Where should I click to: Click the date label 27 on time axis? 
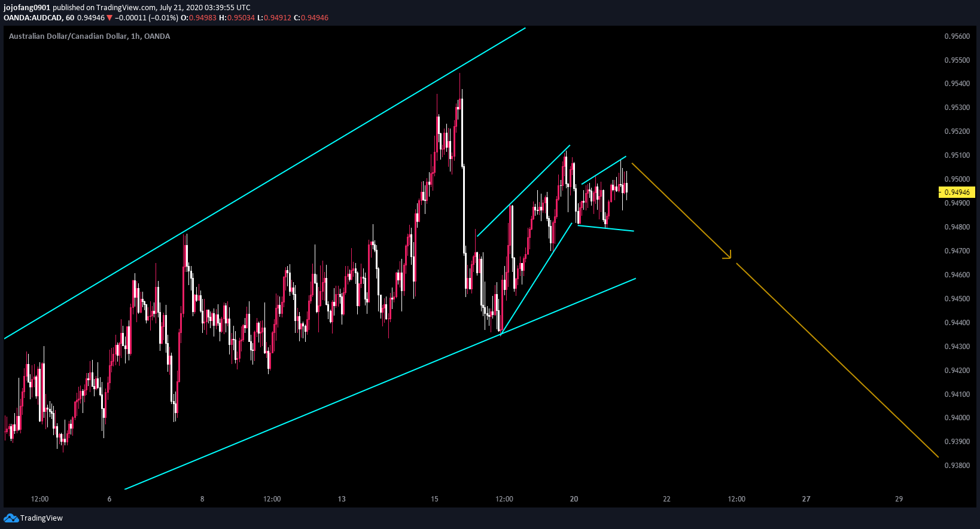(x=806, y=499)
